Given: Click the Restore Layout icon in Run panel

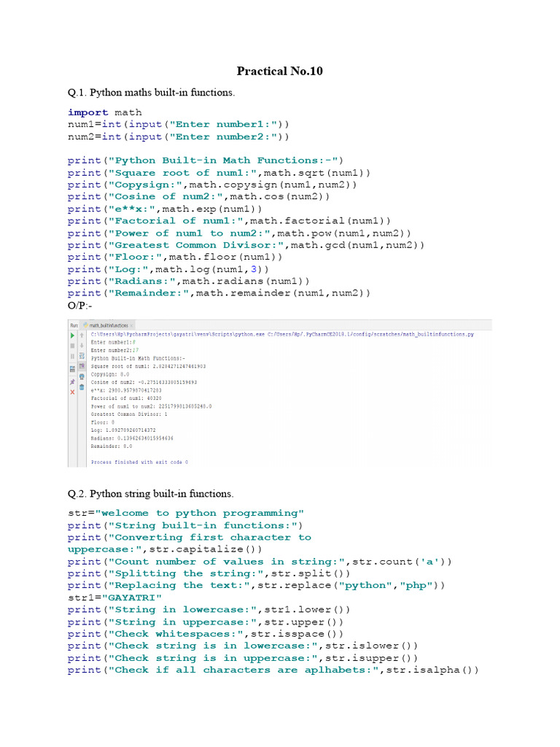Looking at the screenshot, I should [x=72, y=367].
